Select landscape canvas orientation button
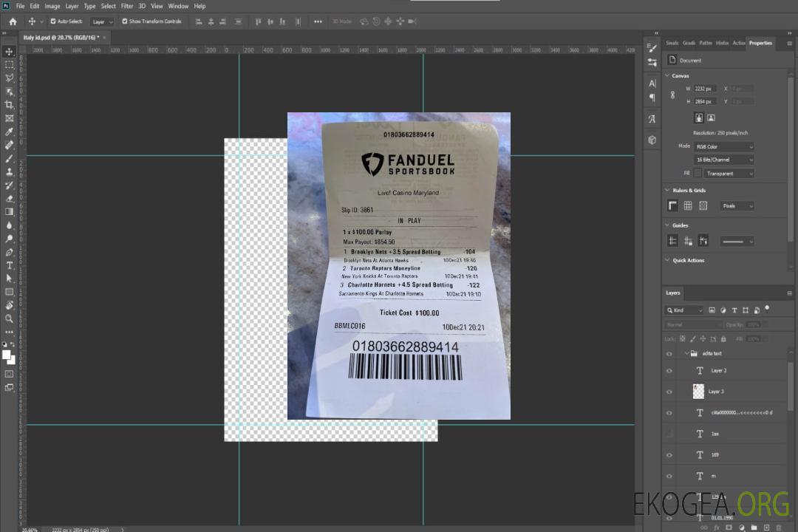The height and width of the screenshot is (532, 798). (711, 117)
